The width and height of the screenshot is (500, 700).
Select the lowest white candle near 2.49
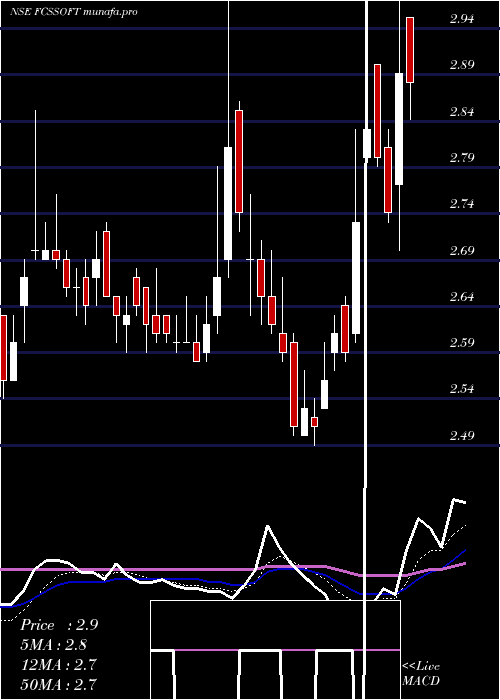coord(304,422)
